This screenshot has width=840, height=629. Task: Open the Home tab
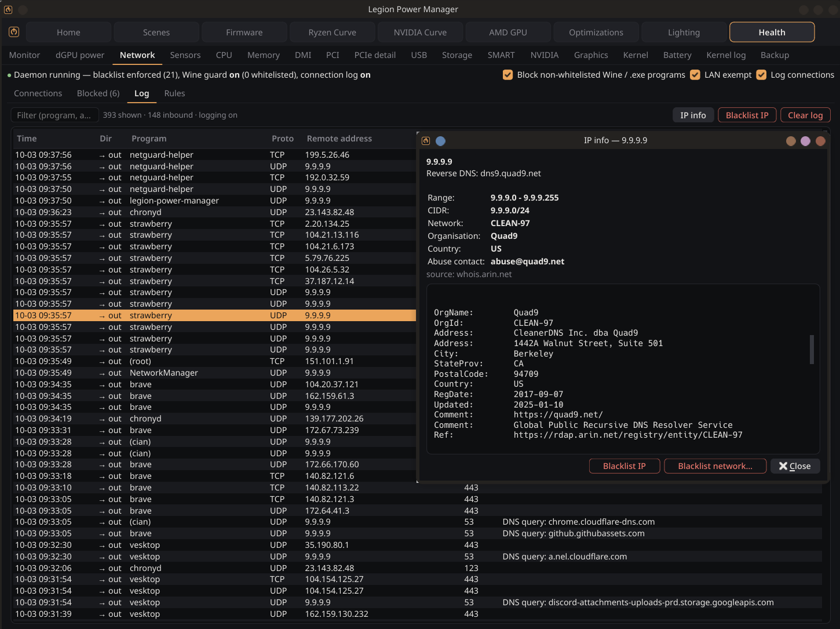coord(68,32)
